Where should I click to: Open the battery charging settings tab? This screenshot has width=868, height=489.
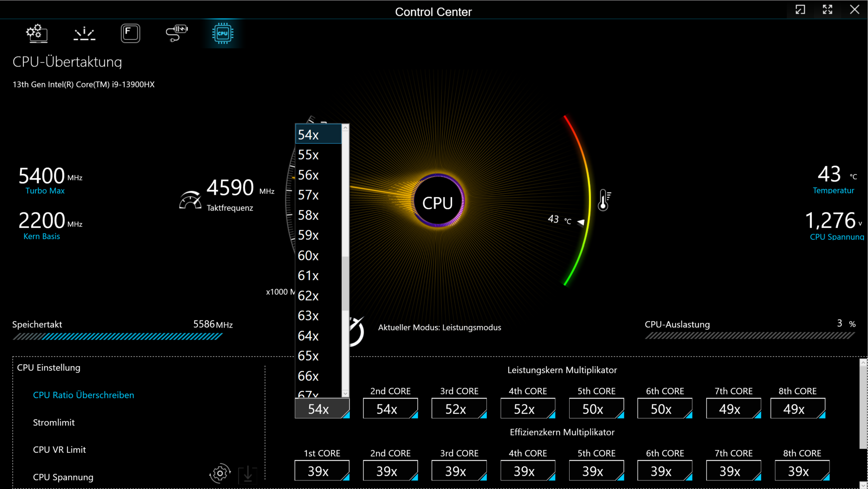[176, 33]
